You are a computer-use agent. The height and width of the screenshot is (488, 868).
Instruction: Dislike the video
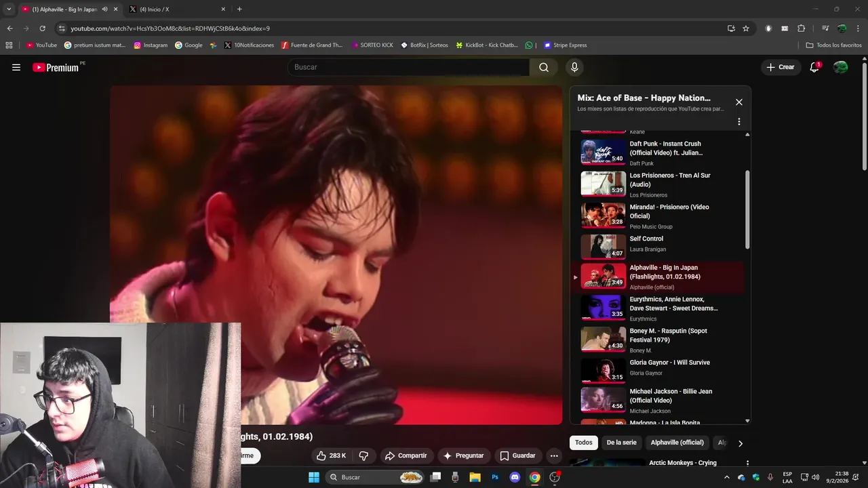(x=363, y=455)
